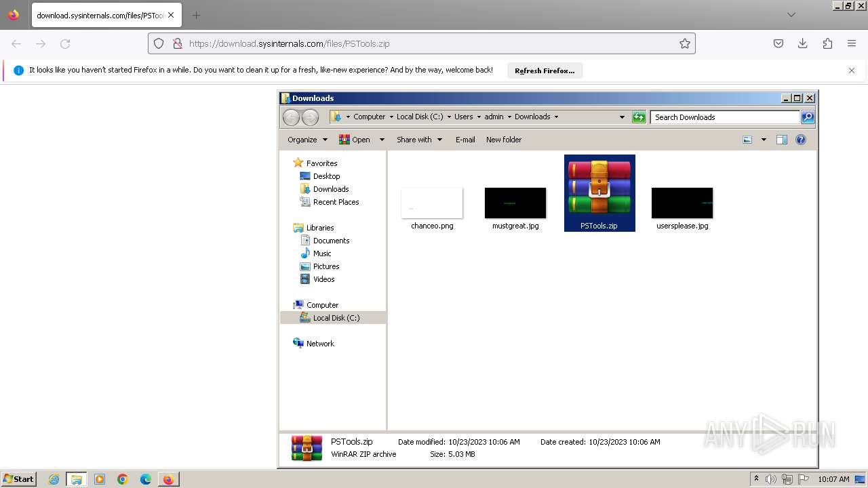Click the Windows Start button
This screenshot has width=868, height=488.
tap(18, 479)
